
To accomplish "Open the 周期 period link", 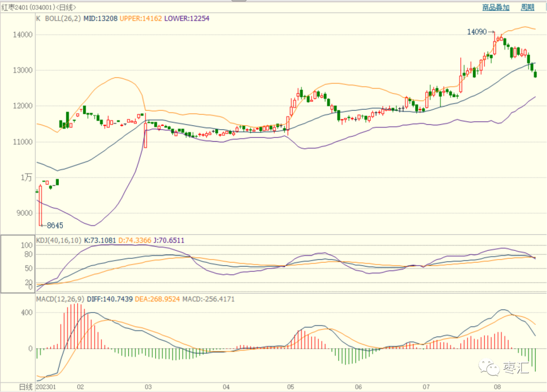I will click(527, 7).
